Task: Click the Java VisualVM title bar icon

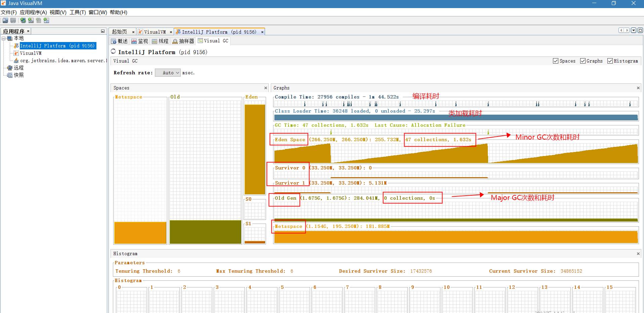Action: [x=4, y=3]
